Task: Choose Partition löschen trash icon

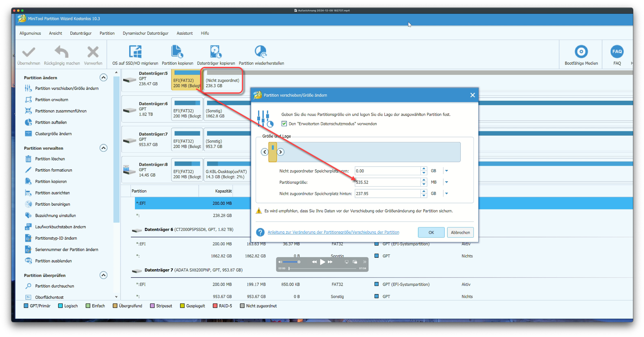Action: coord(29,159)
